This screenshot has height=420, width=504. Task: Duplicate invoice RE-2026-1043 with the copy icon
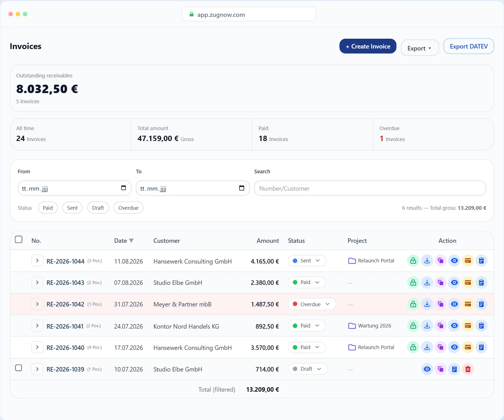tap(441, 283)
